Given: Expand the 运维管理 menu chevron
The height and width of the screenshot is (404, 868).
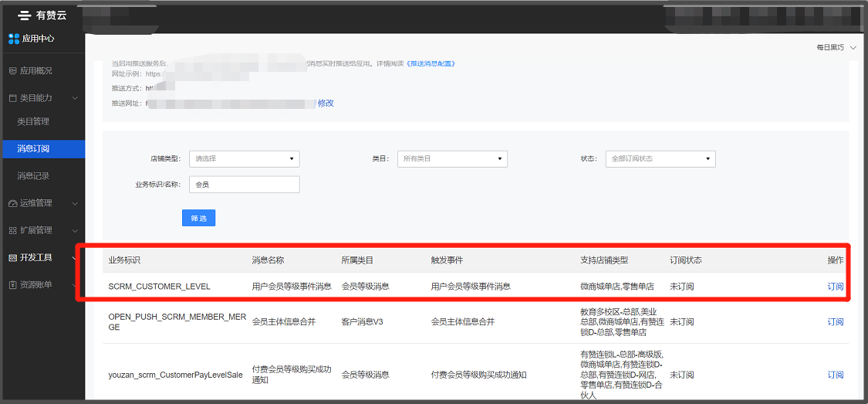Looking at the screenshot, I should click(x=76, y=203).
